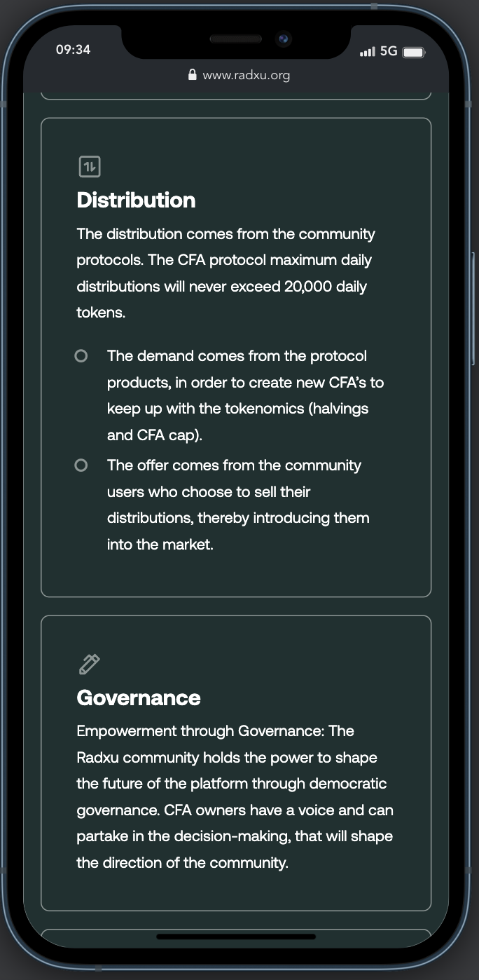Click the Empowerment through Governance paragraph

(235, 797)
